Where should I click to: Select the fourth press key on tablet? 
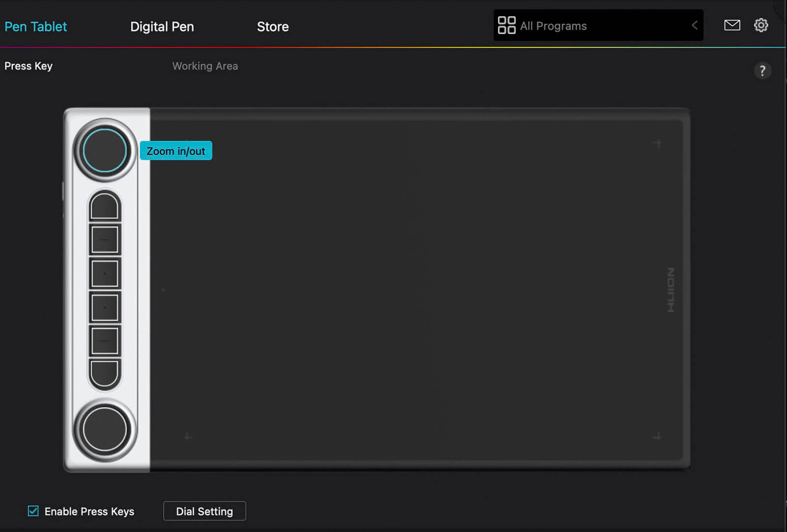[105, 307]
